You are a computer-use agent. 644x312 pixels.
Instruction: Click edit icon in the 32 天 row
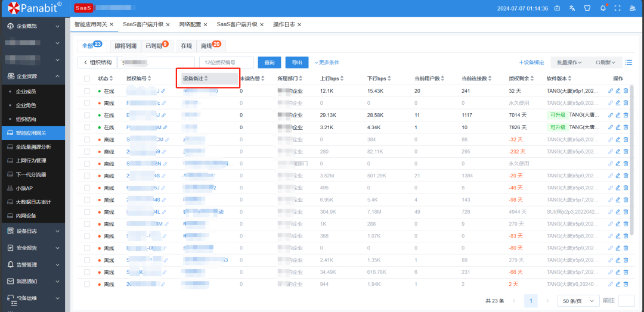(x=618, y=91)
